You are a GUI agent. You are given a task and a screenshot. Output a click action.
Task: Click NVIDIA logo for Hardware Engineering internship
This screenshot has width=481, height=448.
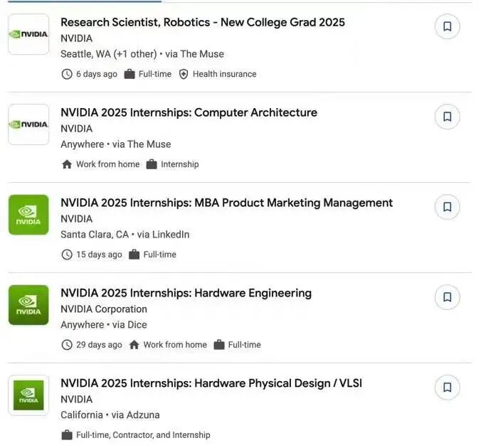pyautogui.click(x=28, y=305)
